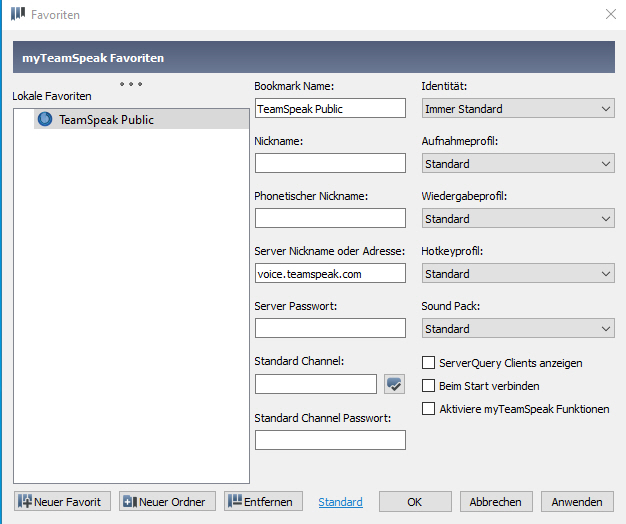This screenshot has height=524, width=626.
Task: Click the Anwenden button
Action: [x=577, y=501]
